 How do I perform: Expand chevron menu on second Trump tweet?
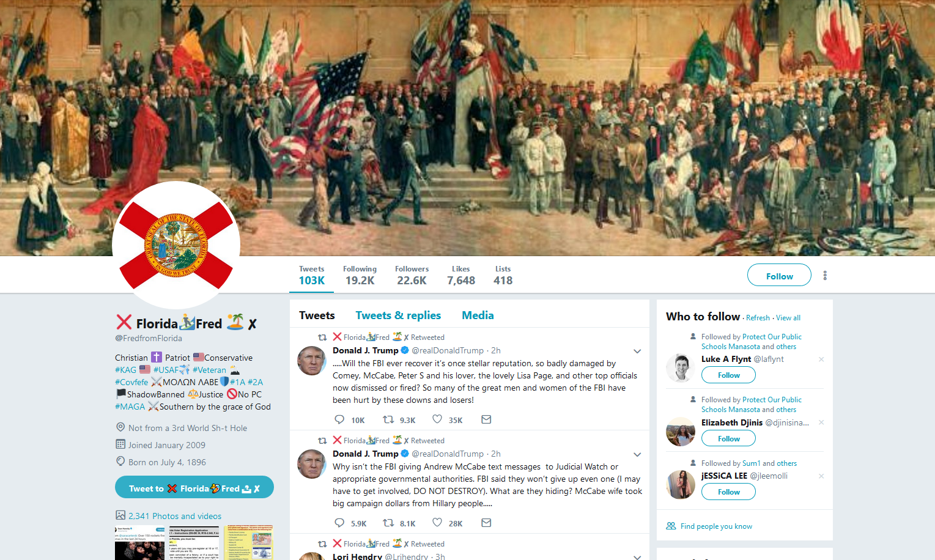(637, 454)
